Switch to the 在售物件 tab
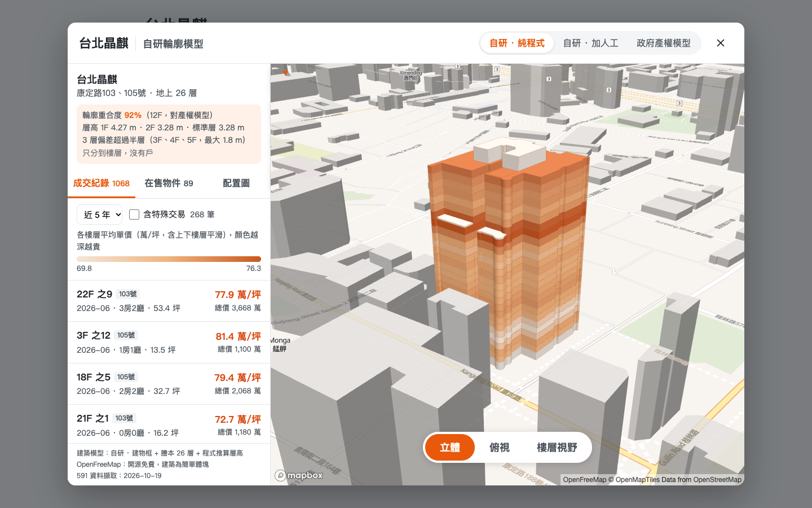 point(169,183)
